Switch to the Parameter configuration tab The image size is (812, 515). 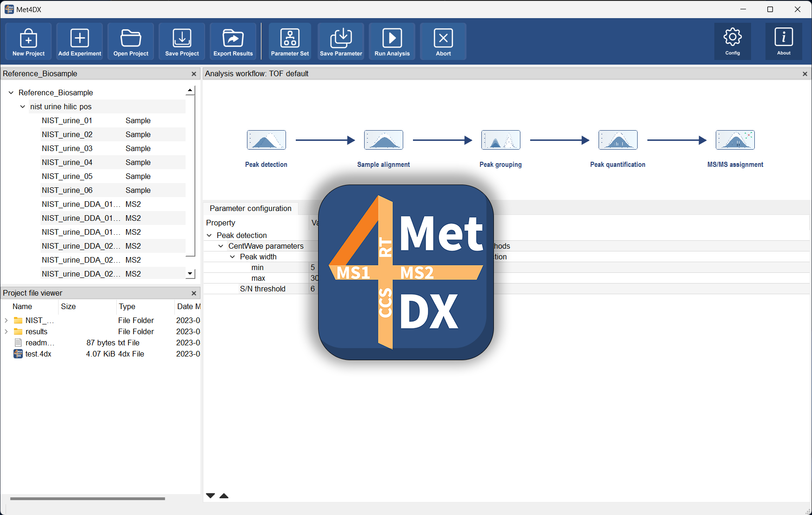250,208
